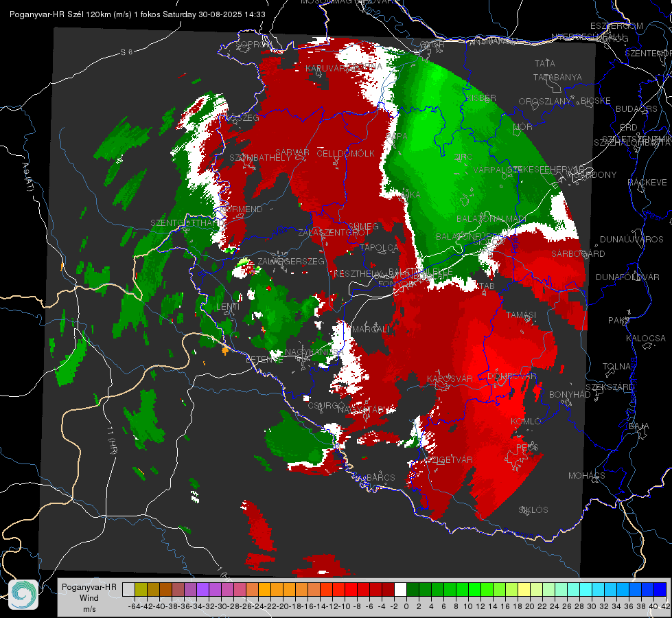The height and width of the screenshot is (618, 672).
Task: Click the 'TAB' city label
Action: click(487, 286)
